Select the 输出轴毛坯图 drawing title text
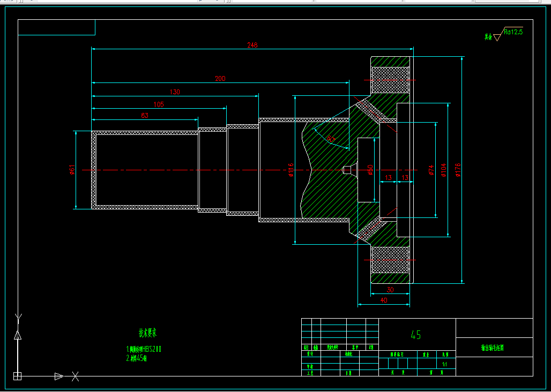This screenshot has width=551, height=392. (493, 348)
